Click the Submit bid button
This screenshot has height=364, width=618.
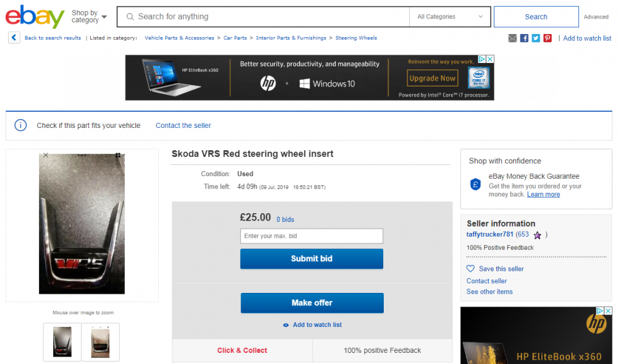(x=311, y=259)
